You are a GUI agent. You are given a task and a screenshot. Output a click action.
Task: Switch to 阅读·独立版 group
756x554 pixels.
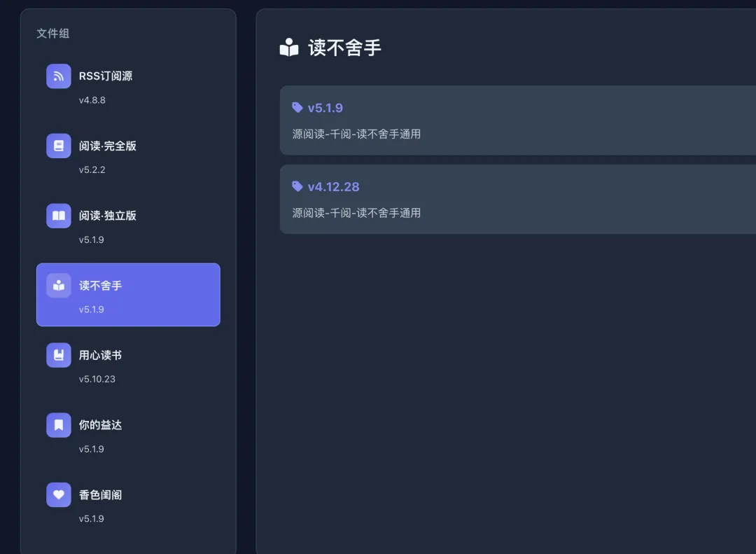click(128, 226)
